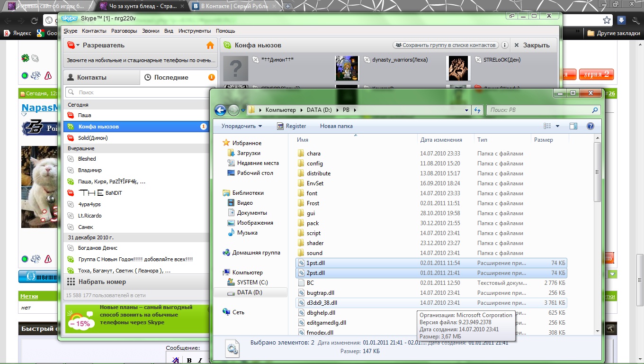
Task: Click Сохранить группу в списке контактов
Action: [446, 45]
